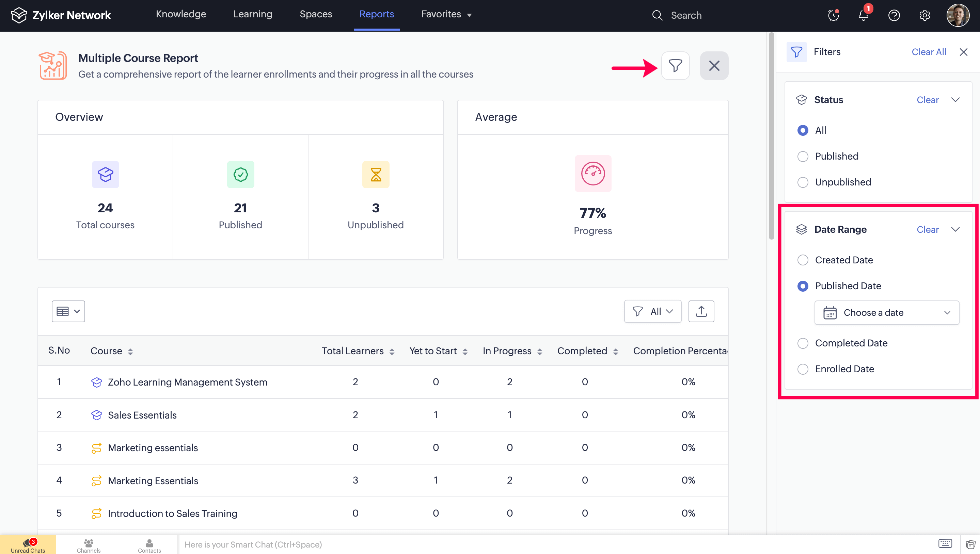
Task: Click Clear All in Filters panel
Action: (929, 52)
